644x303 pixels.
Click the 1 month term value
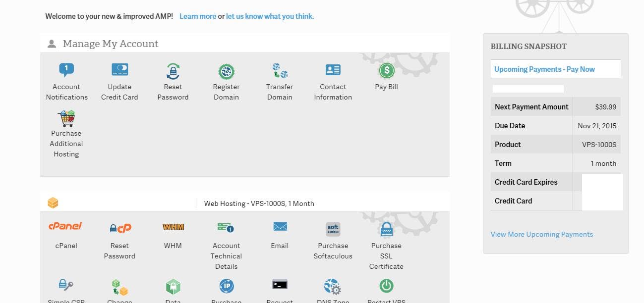[603, 163]
